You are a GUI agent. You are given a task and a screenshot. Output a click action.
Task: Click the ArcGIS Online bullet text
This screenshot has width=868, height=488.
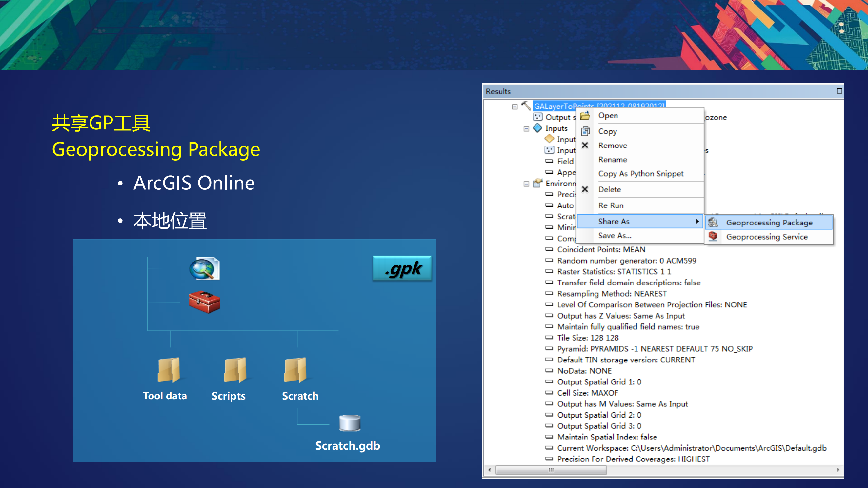pos(194,183)
